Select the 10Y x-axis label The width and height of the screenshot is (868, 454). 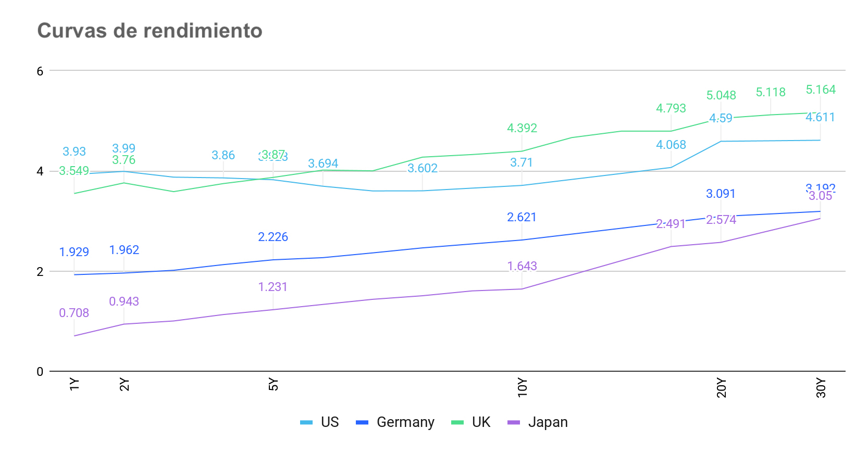[523, 388]
